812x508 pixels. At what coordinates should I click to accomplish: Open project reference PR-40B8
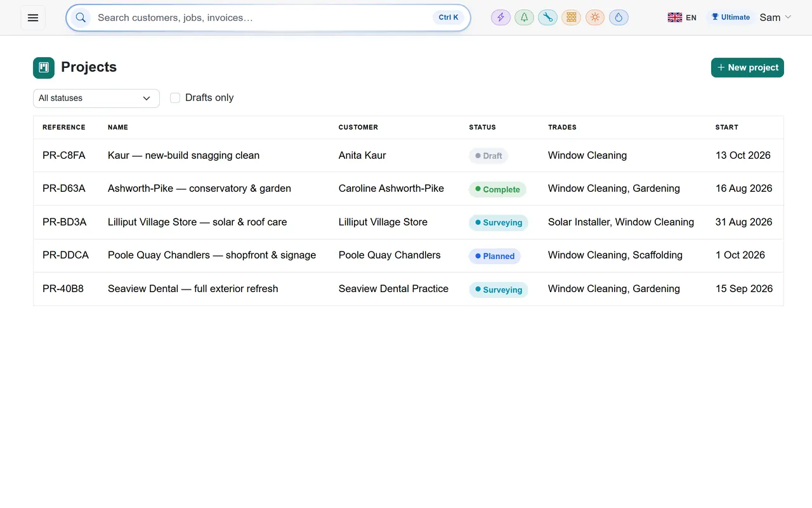coord(63,289)
